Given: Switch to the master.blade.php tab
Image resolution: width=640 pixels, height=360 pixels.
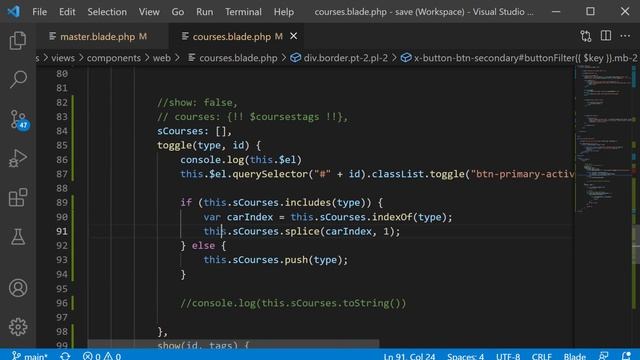Looking at the screenshot, I should tap(102, 36).
